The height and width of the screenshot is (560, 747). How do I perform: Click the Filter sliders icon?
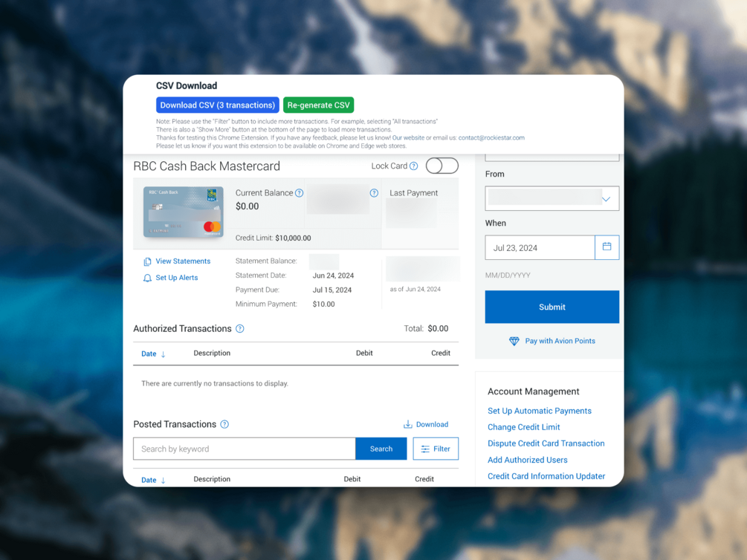click(425, 449)
